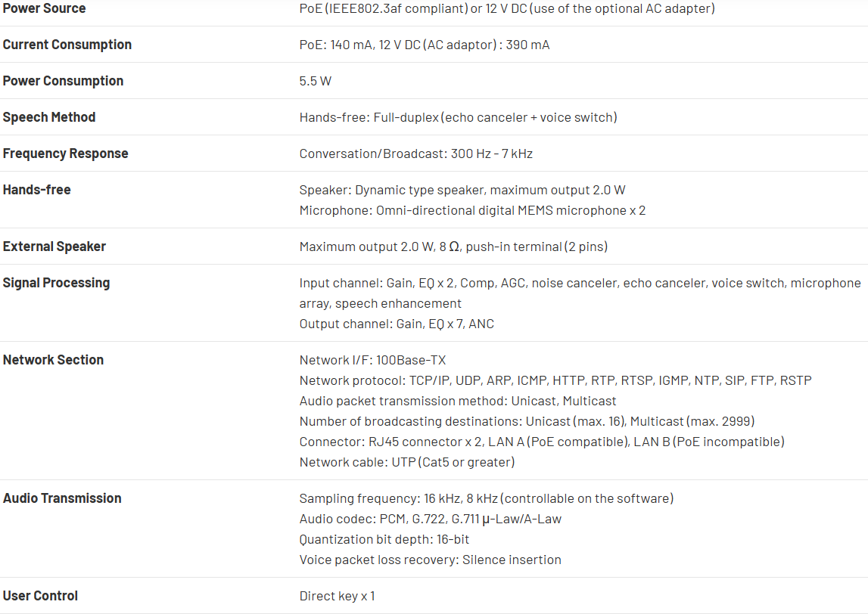Click the Network Section heading

pyautogui.click(x=53, y=360)
